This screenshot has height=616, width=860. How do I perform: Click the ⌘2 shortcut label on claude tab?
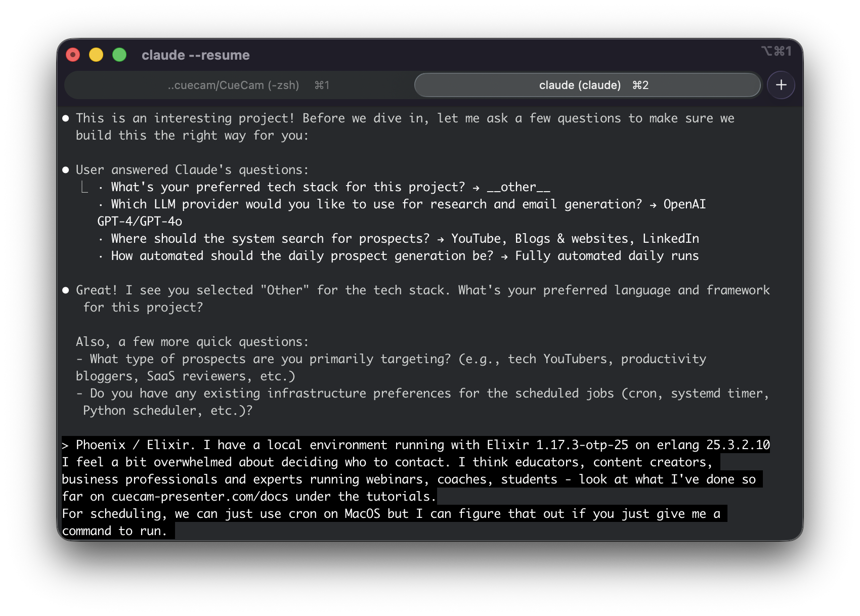click(x=640, y=85)
